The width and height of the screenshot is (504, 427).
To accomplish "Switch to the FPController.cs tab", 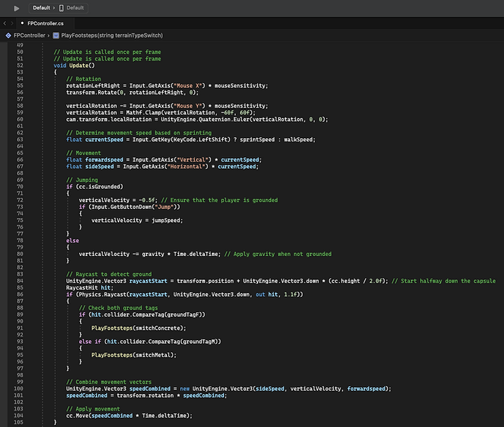I will click(x=46, y=23).
